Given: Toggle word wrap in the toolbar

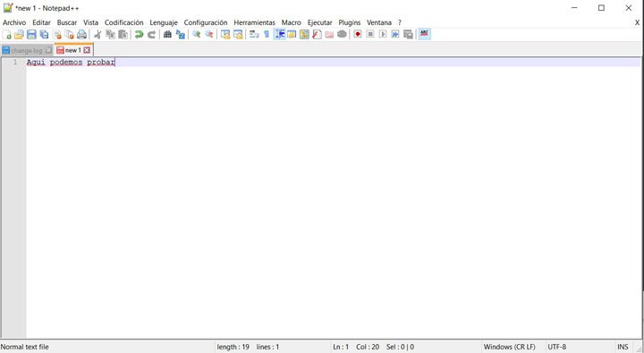Looking at the screenshot, I should coord(254,35).
